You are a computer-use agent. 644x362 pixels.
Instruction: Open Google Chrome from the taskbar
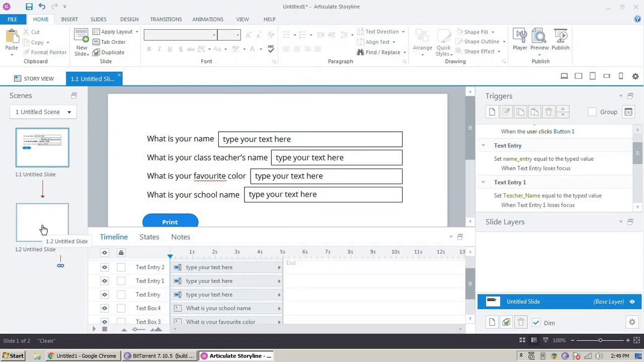[82, 356]
